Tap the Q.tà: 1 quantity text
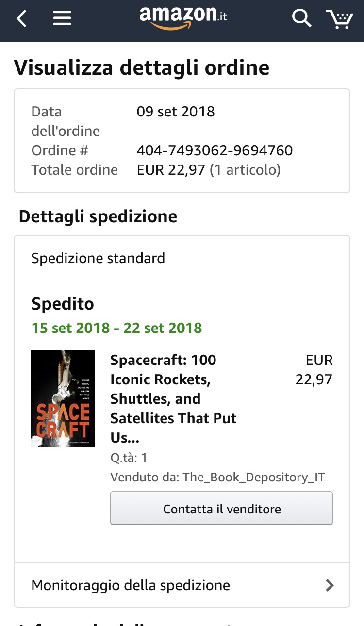The image size is (364, 626). pyautogui.click(x=129, y=458)
